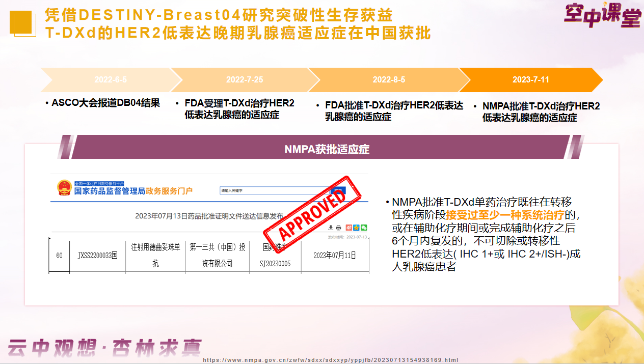The image size is (644, 364).
Task: Click the yellow QQ Zone star icon
Action: click(x=356, y=228)
